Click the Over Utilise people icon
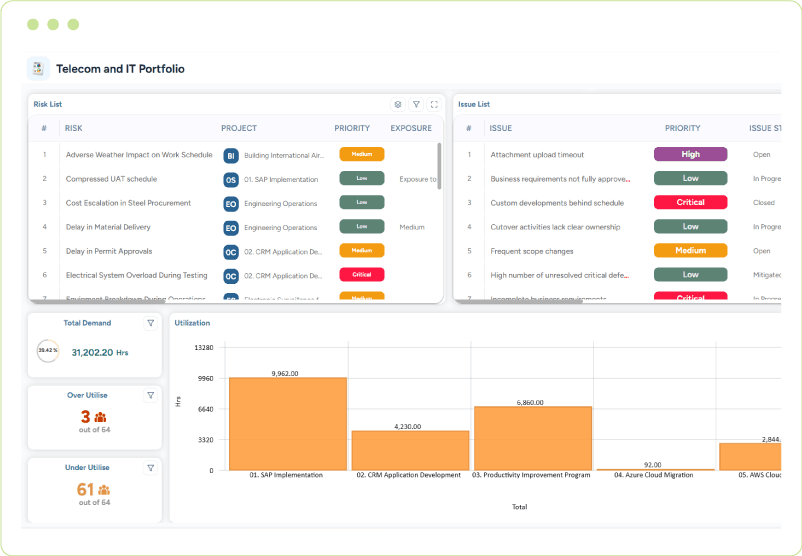Viewport: 802px width, 556px height. (x=101, y=417)
